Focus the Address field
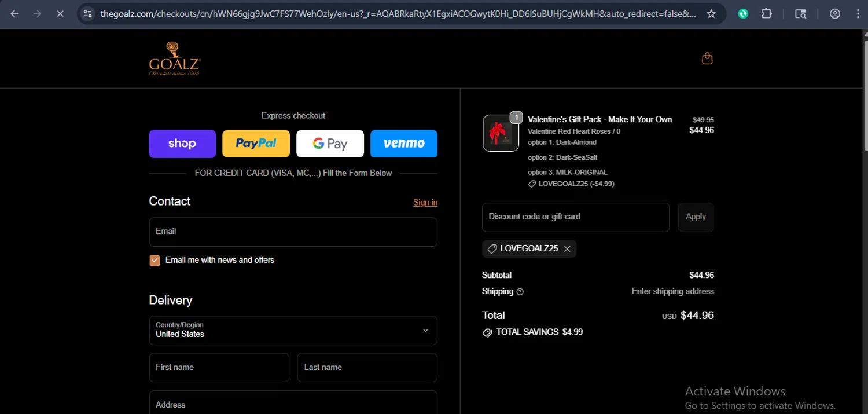The width and height of the screenshot is (868, 414). point(293,403)
